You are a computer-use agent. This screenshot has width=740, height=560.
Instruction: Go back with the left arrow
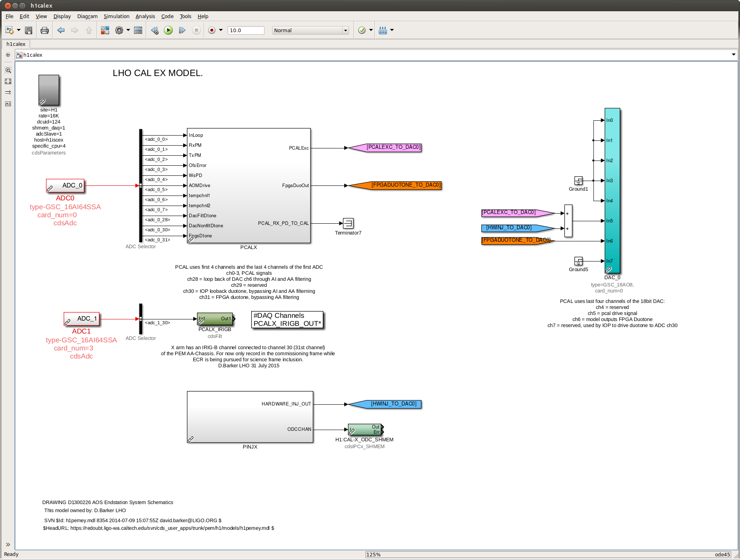61,30
